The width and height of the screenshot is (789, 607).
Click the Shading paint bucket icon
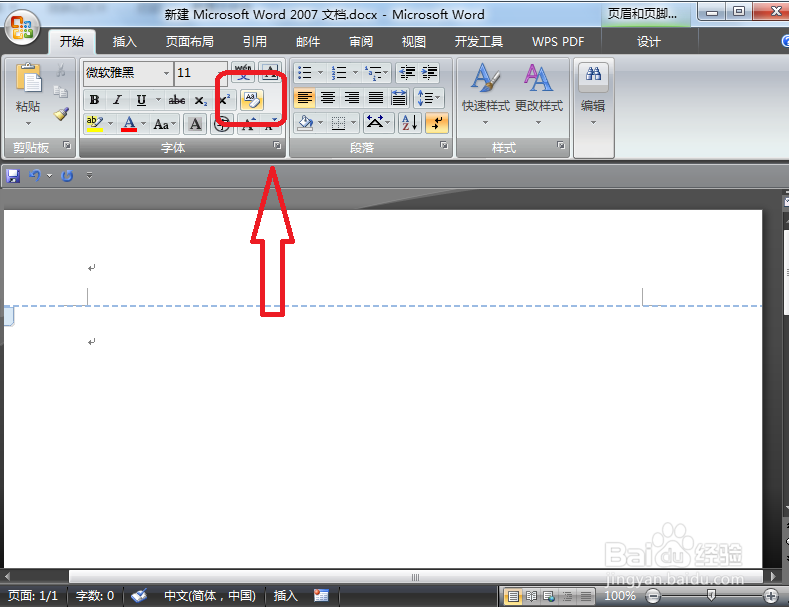pyautogui.click(x=305, y=123)
